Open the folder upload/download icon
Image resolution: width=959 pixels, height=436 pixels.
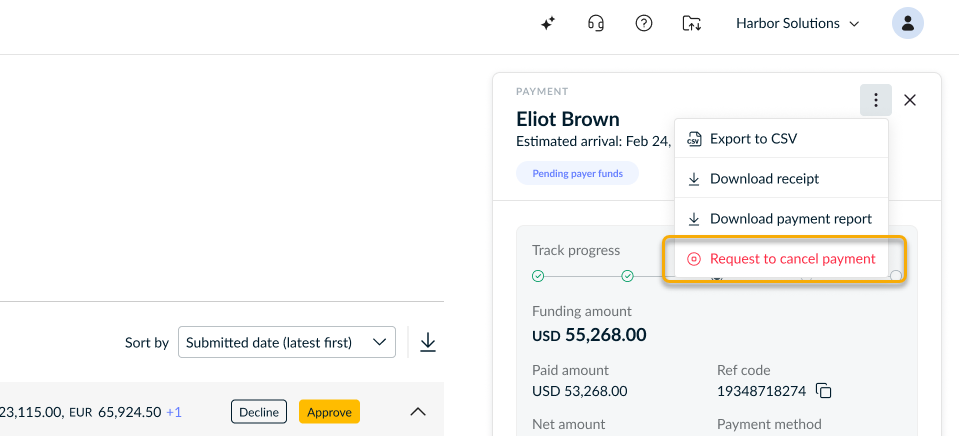[692, 24]
